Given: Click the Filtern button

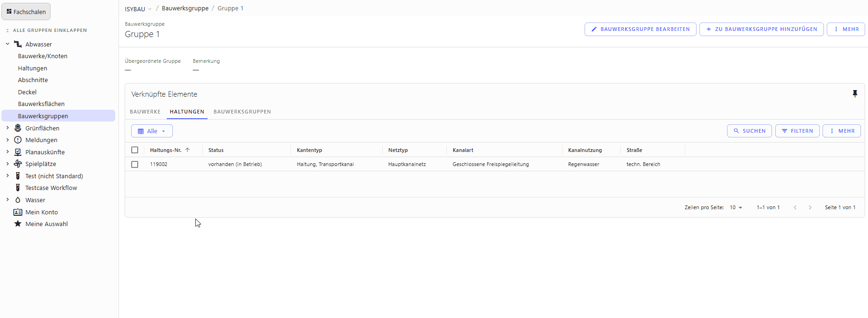Looking at the screenshot, I should click(x=797, y=131).
